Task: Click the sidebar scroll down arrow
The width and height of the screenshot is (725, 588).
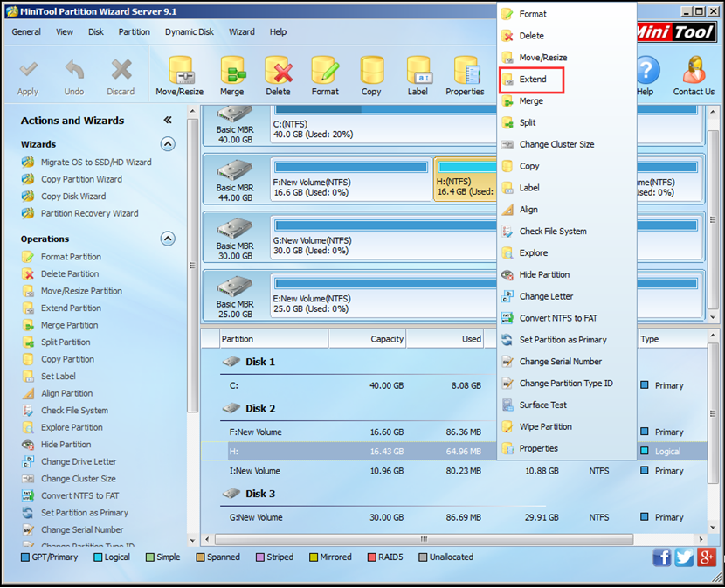Action: click(192, 540)
